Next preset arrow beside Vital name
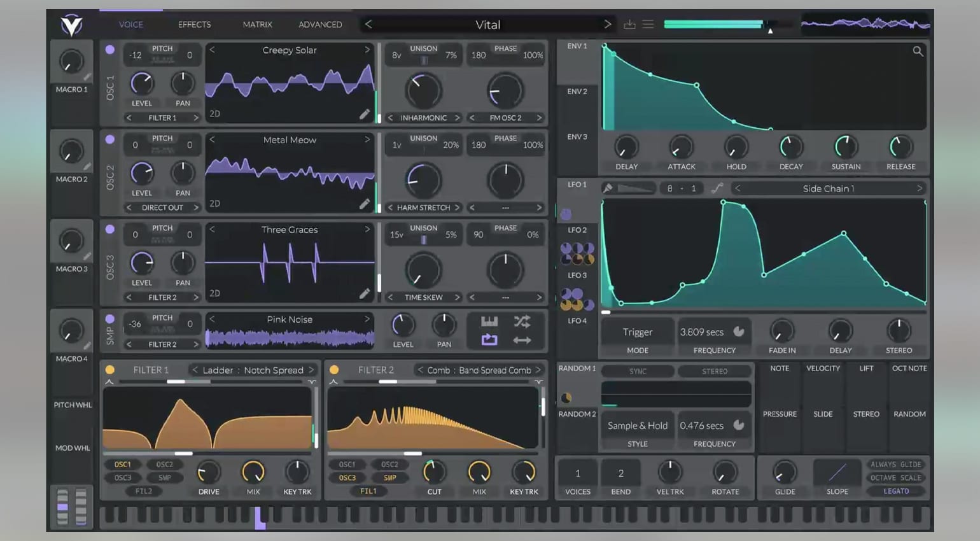This screenshot has height=541, width=980. point(608,24)
